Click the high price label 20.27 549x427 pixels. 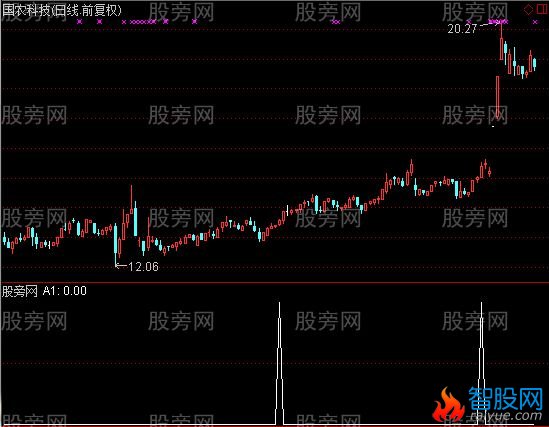coord(462,29)
